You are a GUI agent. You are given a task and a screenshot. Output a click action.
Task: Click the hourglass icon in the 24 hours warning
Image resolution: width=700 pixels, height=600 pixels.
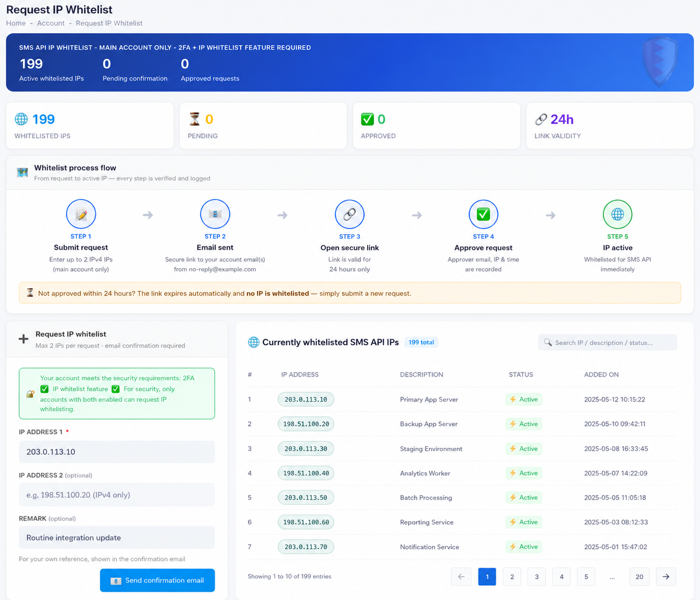pyautogui.click(x=30, y=293)
